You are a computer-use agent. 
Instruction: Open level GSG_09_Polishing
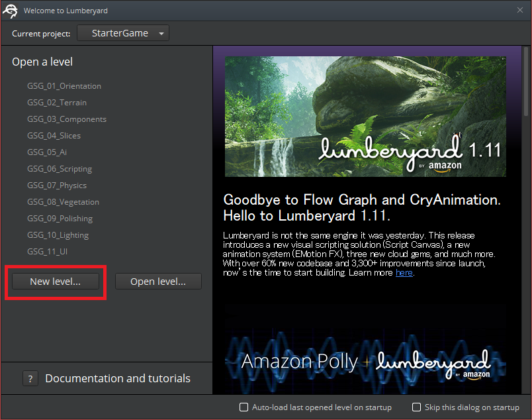[60, 219]
